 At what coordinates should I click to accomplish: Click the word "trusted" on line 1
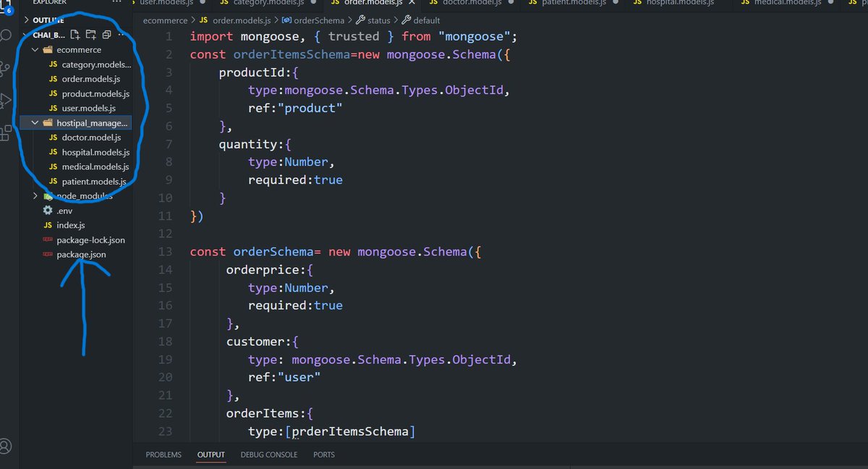(x=354, y=36)
